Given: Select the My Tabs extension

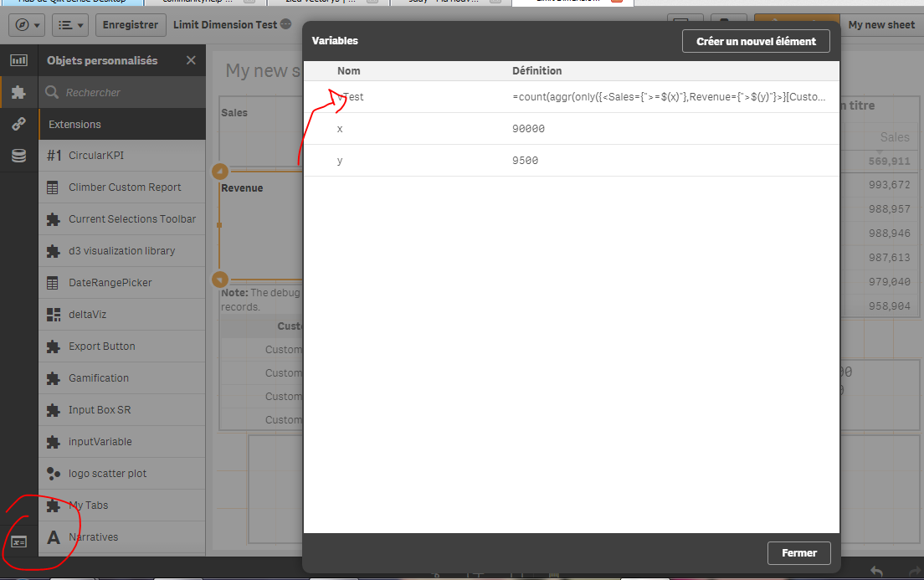Looking at the screenshot, I should coord(122,506).
